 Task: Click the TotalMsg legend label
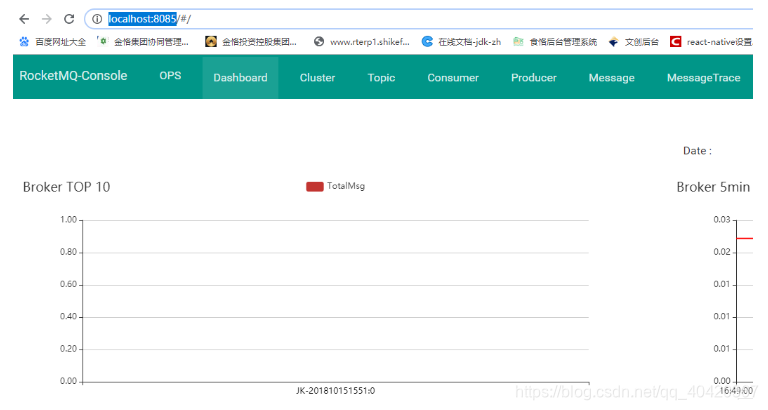[x=346, y=186]
